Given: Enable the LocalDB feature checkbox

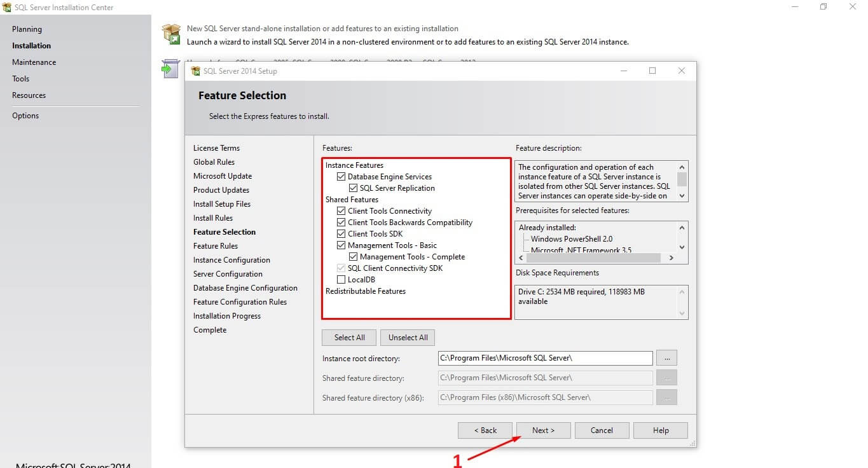Looking at the screenshot, I should click(341, 280).
